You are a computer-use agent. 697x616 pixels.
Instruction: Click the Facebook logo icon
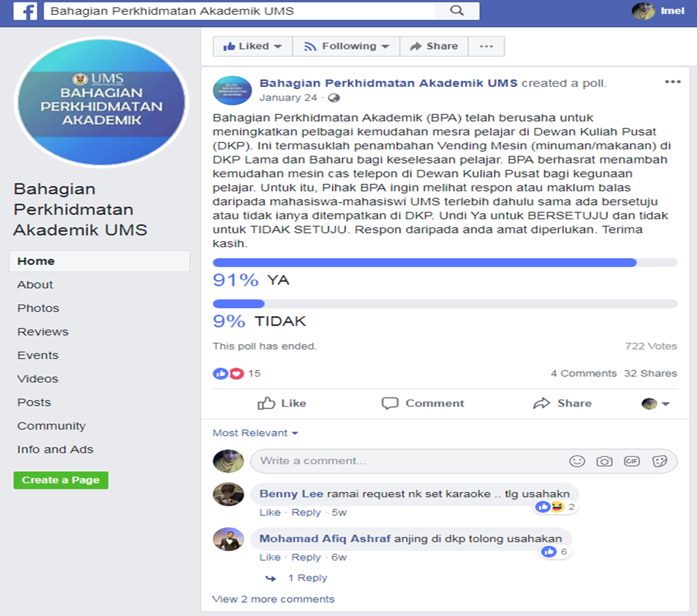click(x=25, y=11)
